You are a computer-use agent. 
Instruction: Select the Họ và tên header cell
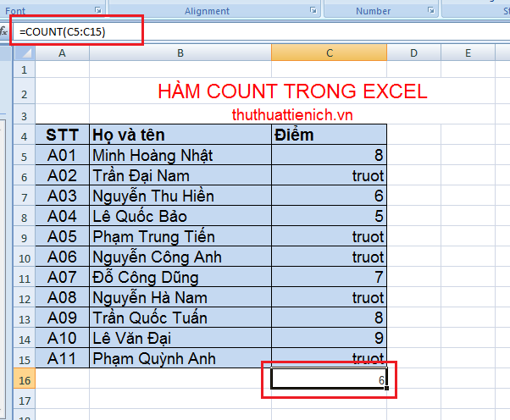[x=180, y=135]
